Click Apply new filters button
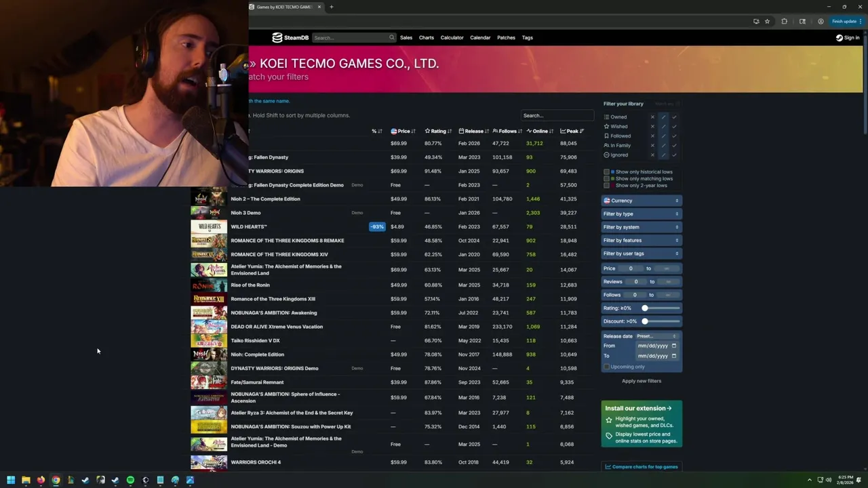The image size is (868, 488). click(642, 381)
